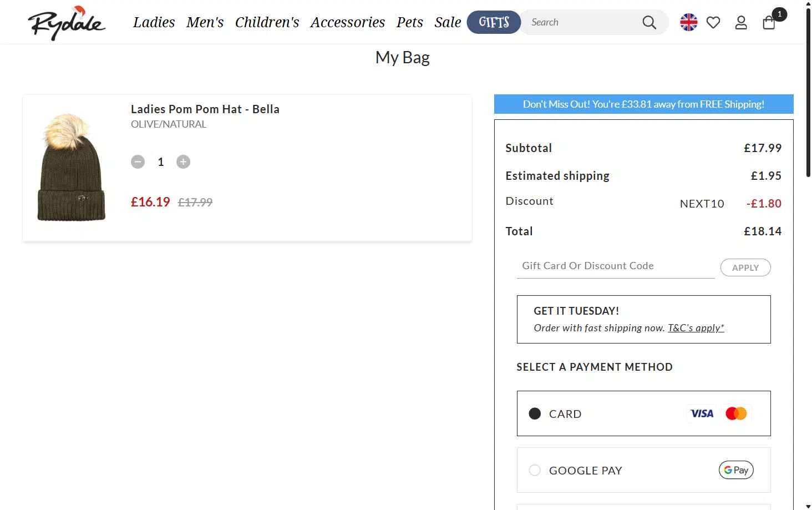Screen dimensions: 812x510
Task: Open the account profile icon
Action: [x=741, y=22]
